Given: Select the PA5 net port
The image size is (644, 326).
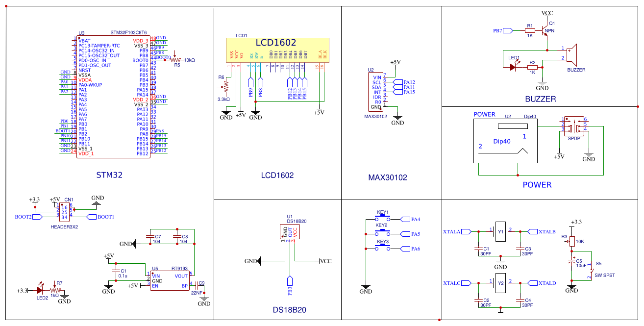Looking at the screenshot, I should click(405, 234).
